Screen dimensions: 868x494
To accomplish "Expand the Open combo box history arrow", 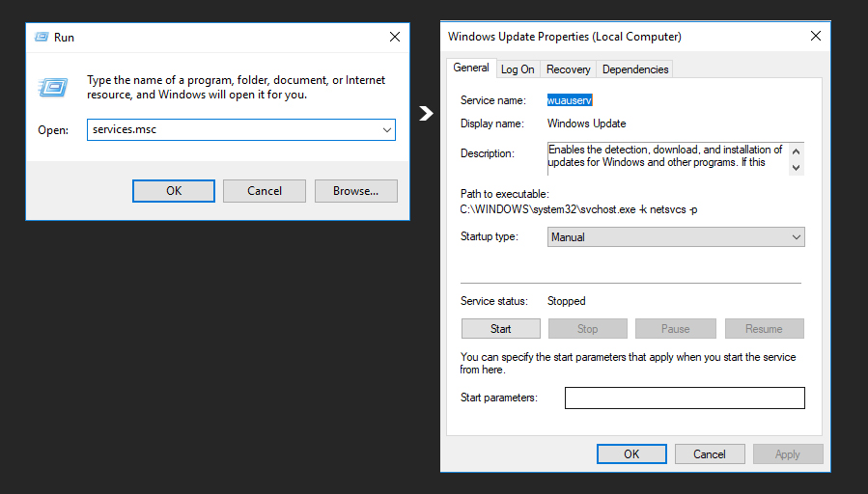I will tap(386, 130).
